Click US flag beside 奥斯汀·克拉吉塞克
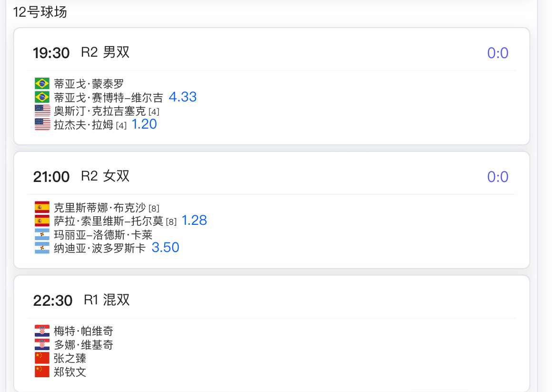The width and height of the screenshot is (557, 392). tap(42, 111)
